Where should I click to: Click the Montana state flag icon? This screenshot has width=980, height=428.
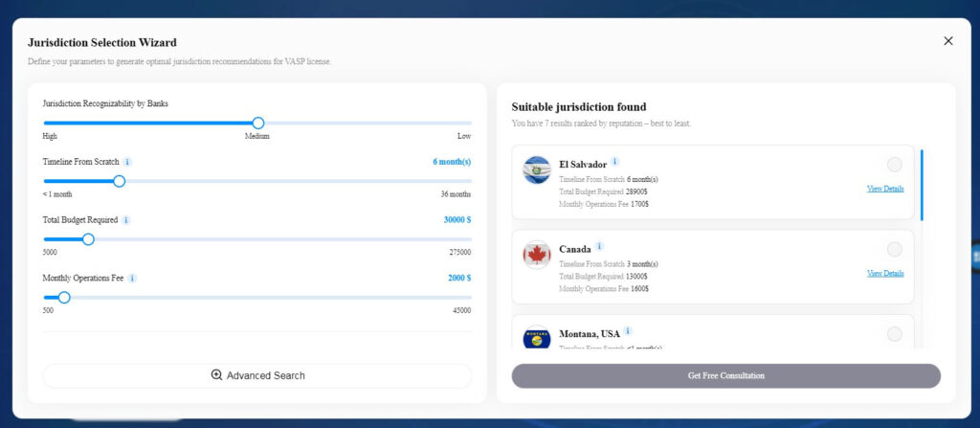(x=537, y=338)
